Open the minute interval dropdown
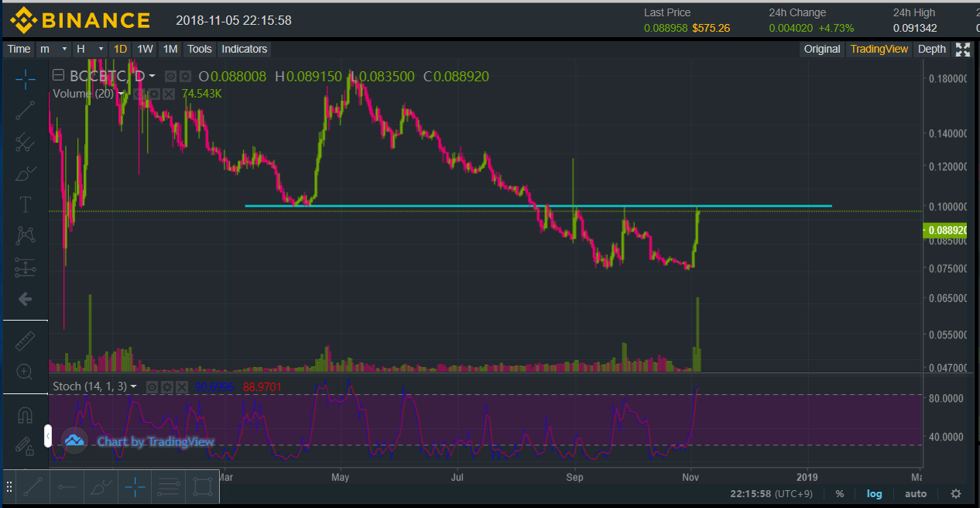 pos(54,49)
